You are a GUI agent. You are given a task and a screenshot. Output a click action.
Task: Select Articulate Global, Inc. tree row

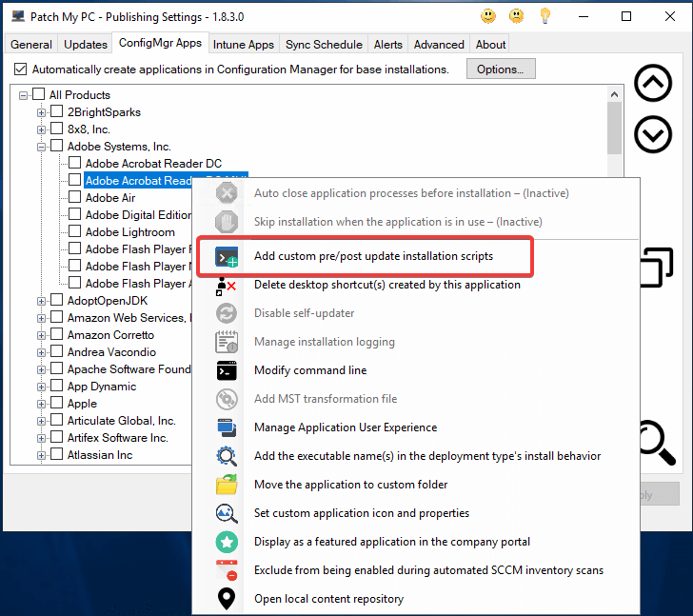(x=122, y=421)
